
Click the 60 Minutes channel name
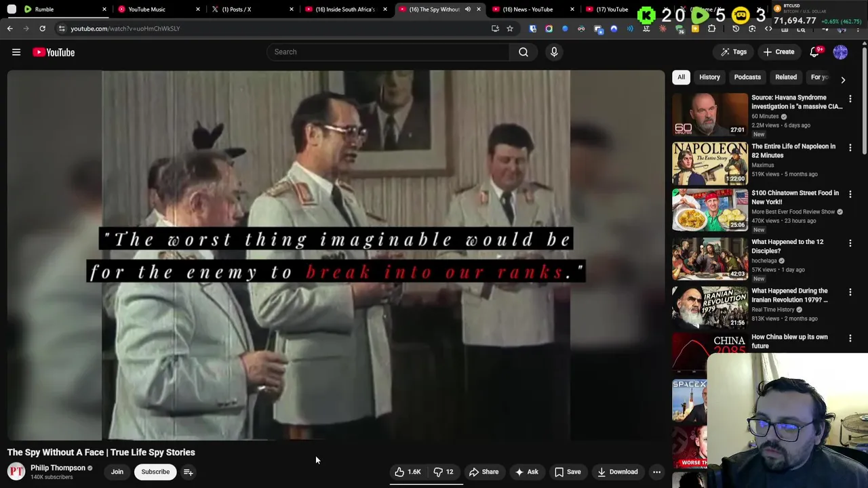765,116
